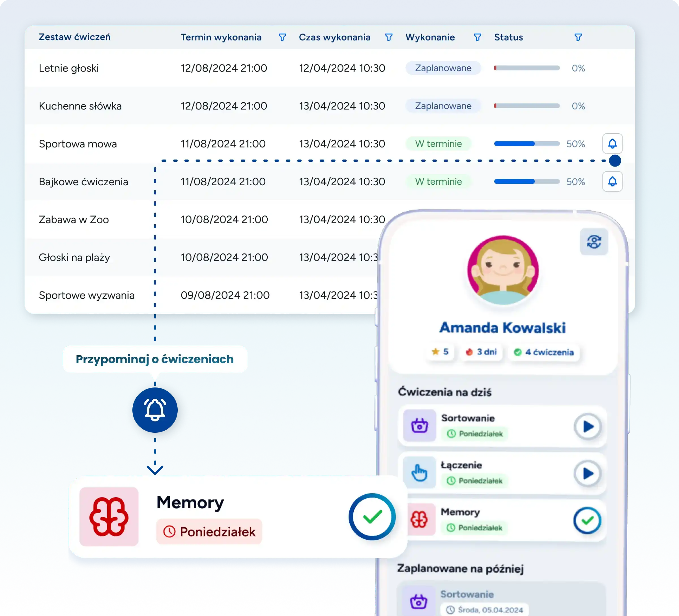Click the large blue ringing bell icon
679x616 pixels.
point(155,410)
